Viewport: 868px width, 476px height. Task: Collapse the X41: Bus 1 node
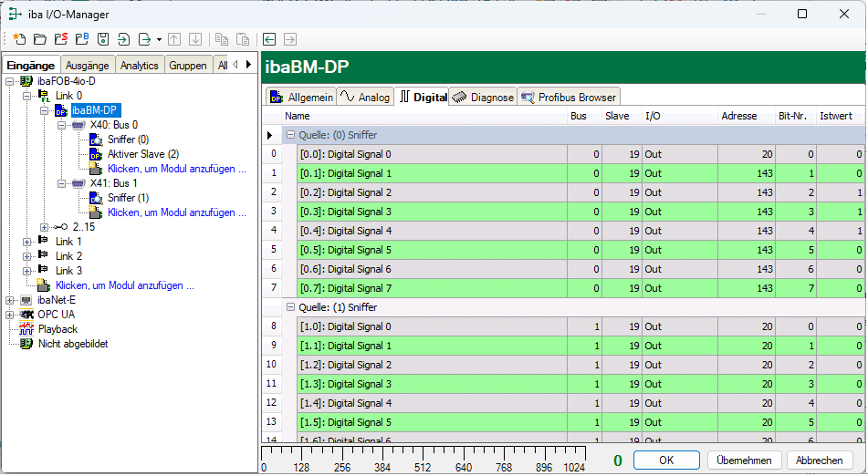[61, 183]
